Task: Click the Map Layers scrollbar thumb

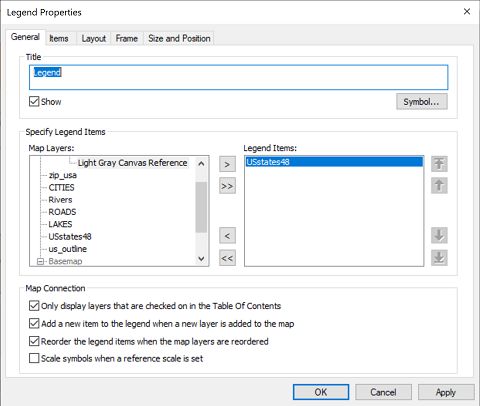Action: click(201, 207)
